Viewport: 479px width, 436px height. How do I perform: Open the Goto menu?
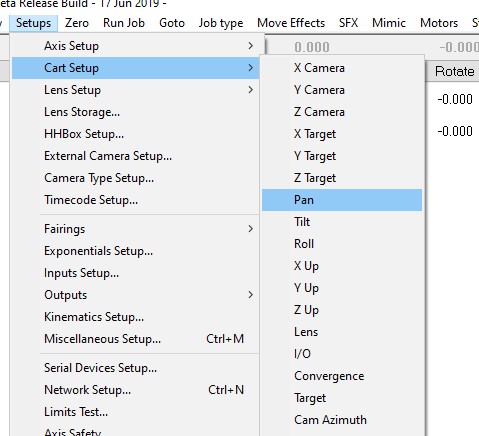172,23
